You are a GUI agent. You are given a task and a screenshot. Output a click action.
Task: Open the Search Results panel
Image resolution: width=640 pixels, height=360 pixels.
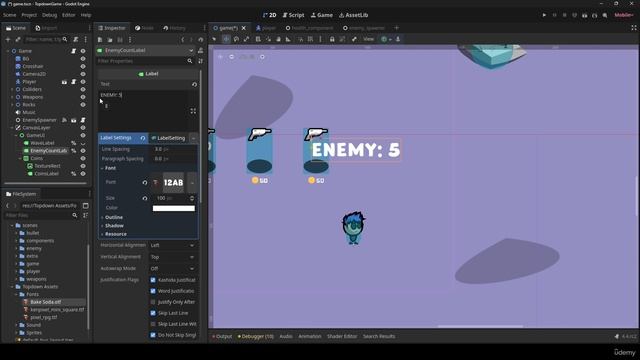point(379,336)
